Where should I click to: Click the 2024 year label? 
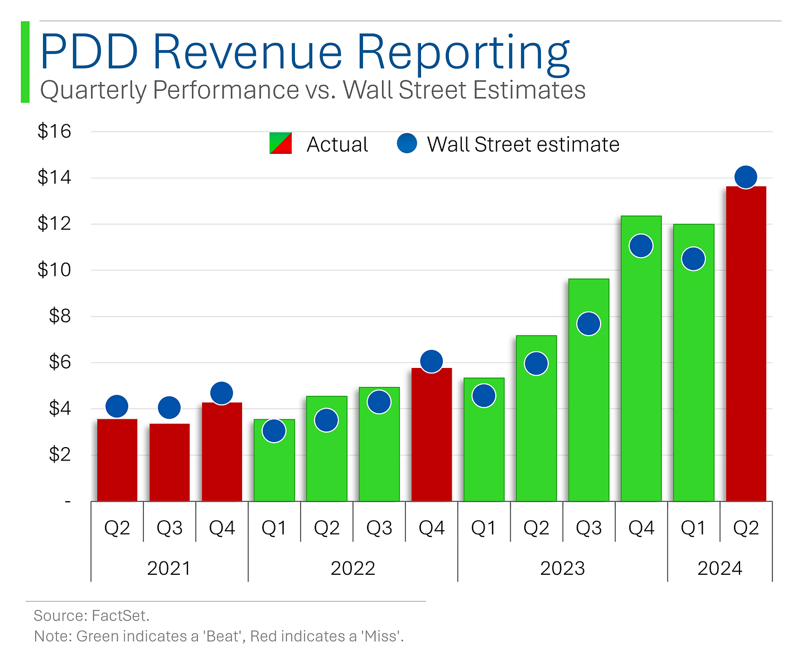720,569
